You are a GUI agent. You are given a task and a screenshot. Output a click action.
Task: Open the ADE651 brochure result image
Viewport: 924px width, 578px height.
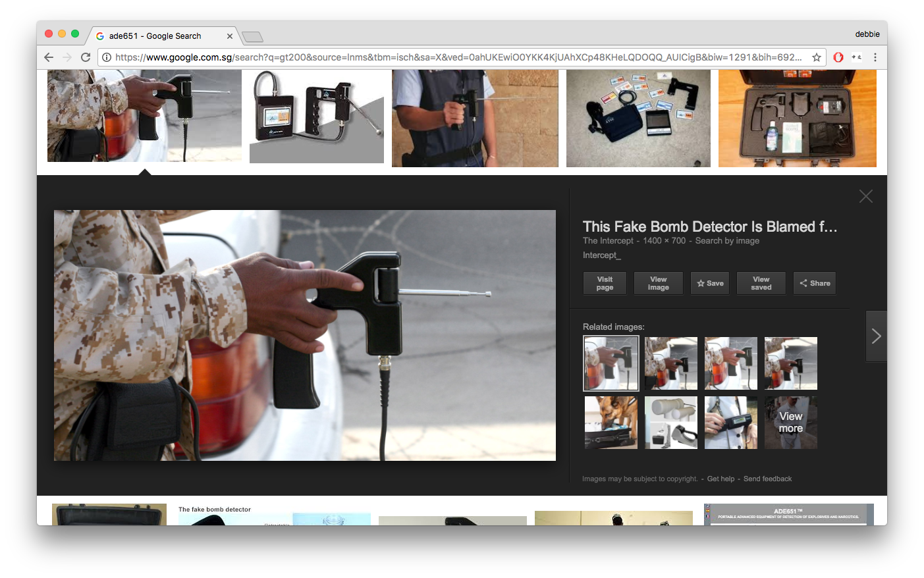point(789,515)
